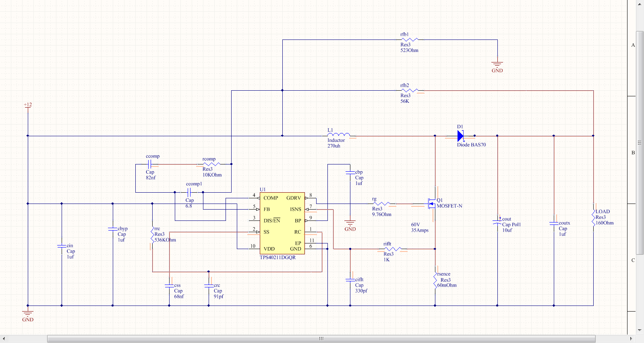644x343 pixels.
Task: Click the '330pf' value text
Action: coord(361,291)
